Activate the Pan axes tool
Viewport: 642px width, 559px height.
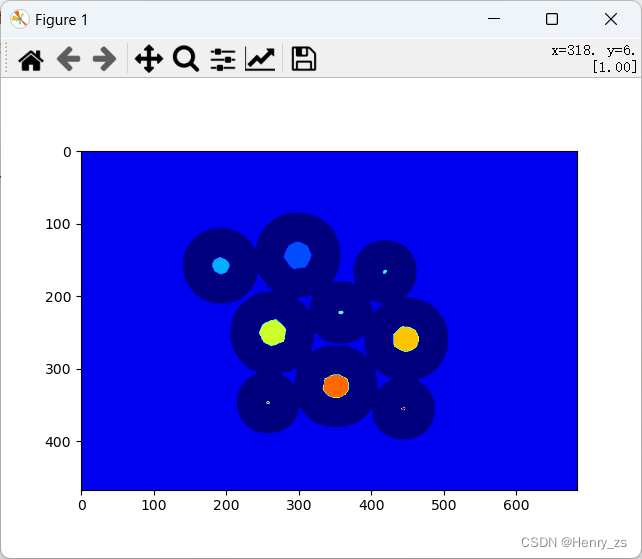[149, 59]
